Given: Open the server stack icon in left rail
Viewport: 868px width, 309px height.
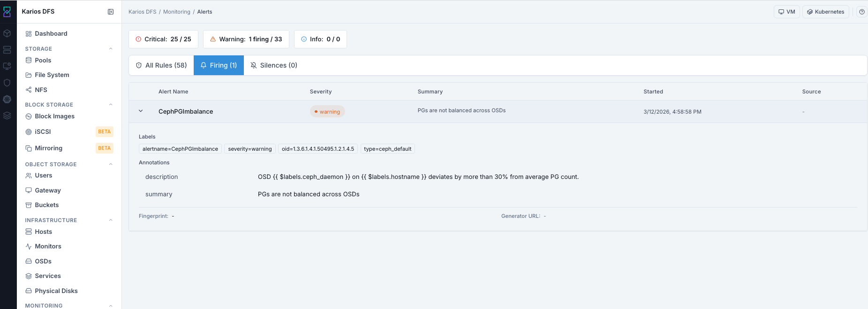Looking at the screenshot, I should (x=7, y=50).
